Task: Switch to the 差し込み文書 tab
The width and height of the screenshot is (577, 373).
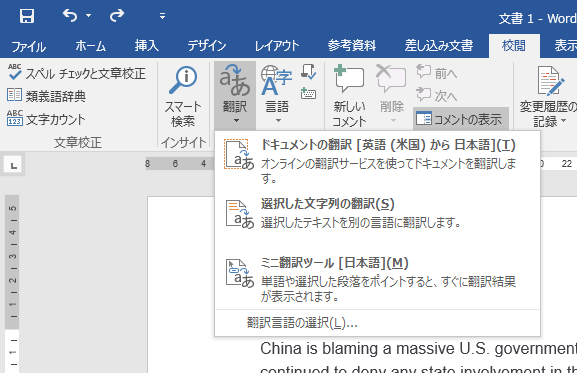Action: 439,46
